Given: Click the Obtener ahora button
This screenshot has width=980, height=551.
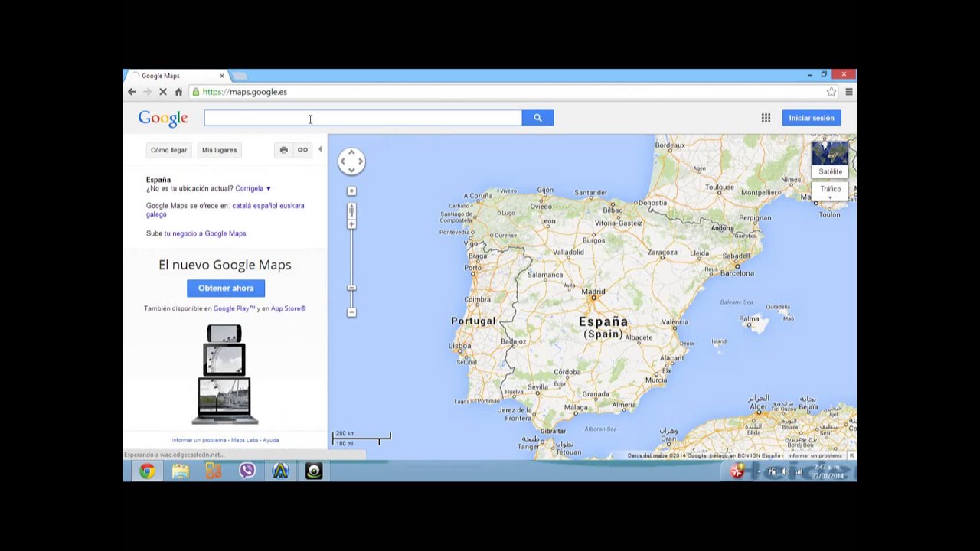Looking at the screenshot, I should click(226, 288).
